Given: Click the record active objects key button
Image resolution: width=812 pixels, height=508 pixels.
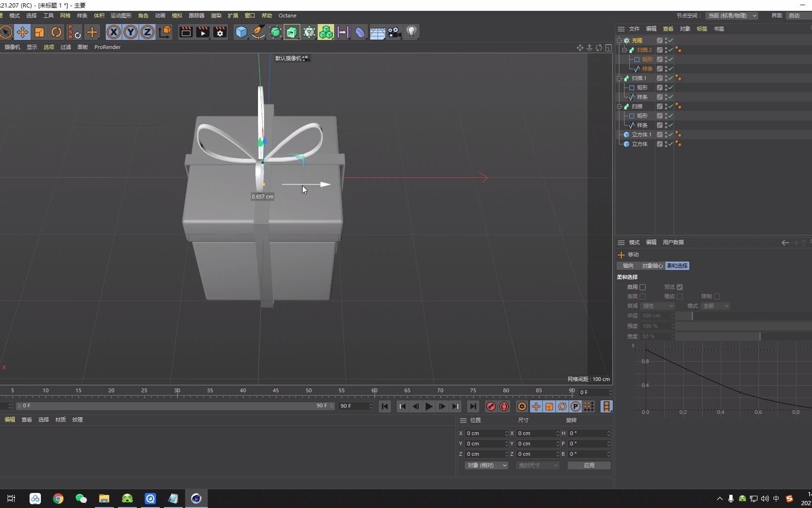Looking at the screenshot, I should tap(491, 406).
